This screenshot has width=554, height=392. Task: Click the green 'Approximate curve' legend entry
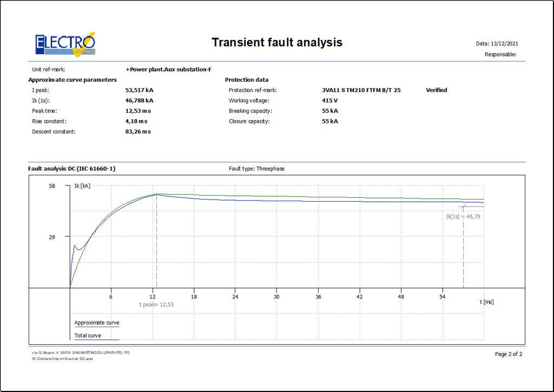coord(97,323)
